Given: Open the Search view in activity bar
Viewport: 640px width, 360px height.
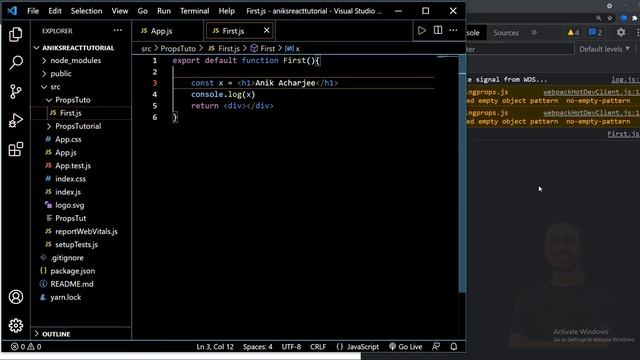Looking at the screenshot, I should [x=16, y=62].
